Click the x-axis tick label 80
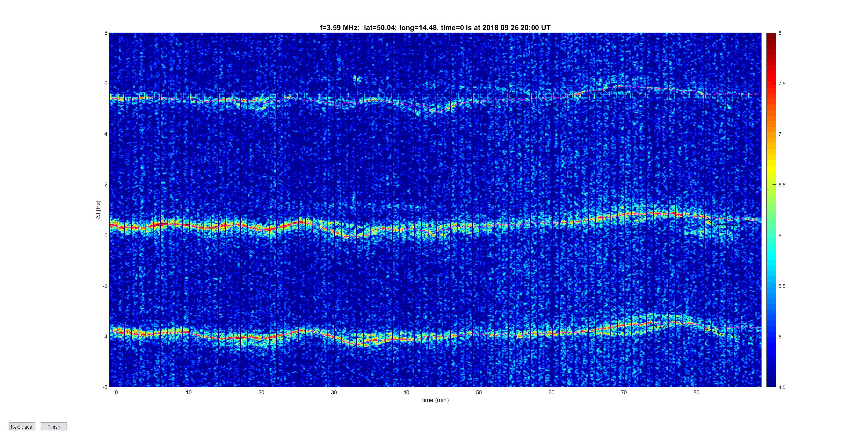 pyautogui.click(x=696, y=393)
